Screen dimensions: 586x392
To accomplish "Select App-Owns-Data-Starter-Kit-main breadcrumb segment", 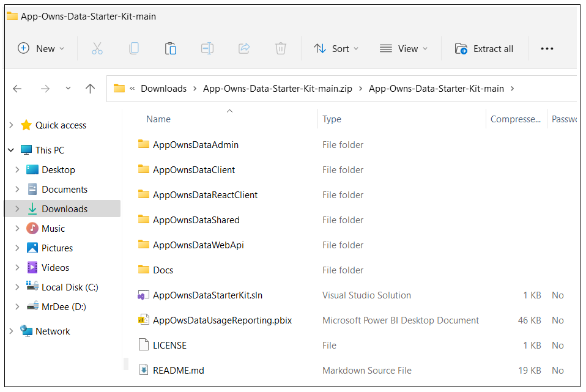I will (x=436, y=89).
